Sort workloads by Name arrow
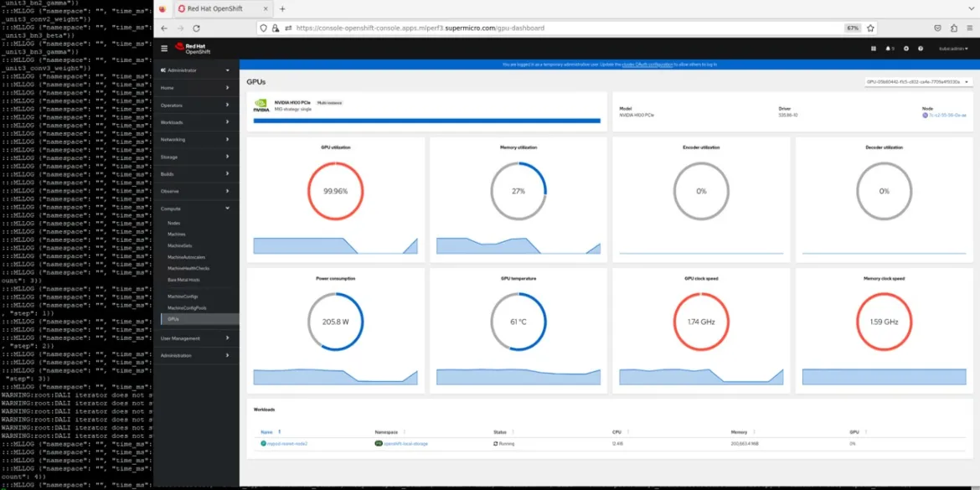980x490 pixels. click(x=280, y=432)
